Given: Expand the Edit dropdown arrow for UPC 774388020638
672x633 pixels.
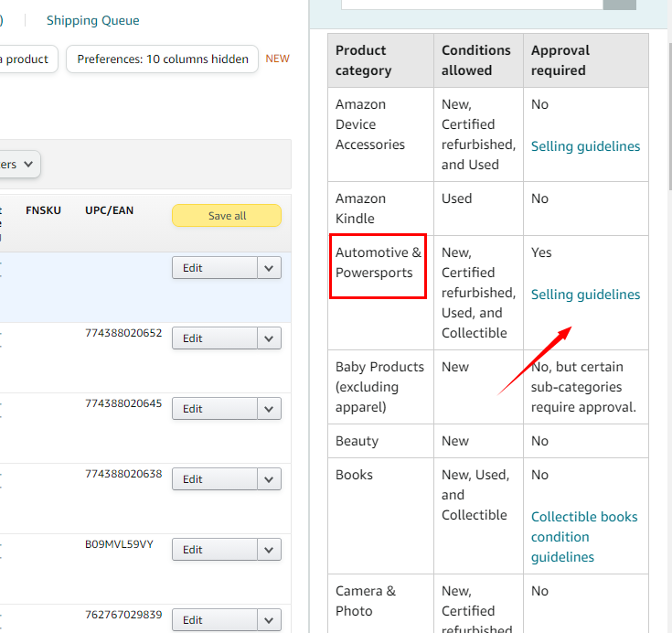Looking at the screenshot, I should [269, 479].
